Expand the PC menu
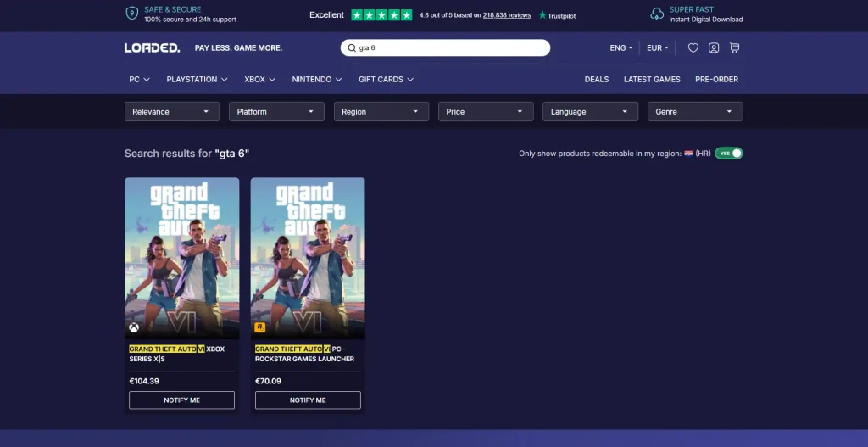The width and height of the screenshot is (868, 447). tap(140, 79)
